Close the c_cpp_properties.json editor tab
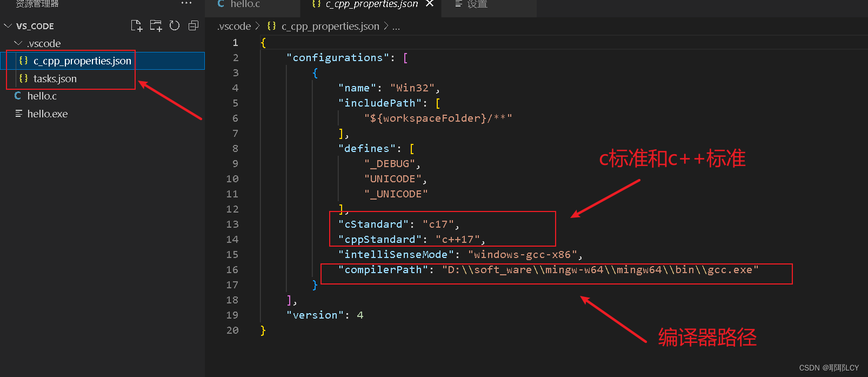The image size is (868, 377). coord(430,4)
